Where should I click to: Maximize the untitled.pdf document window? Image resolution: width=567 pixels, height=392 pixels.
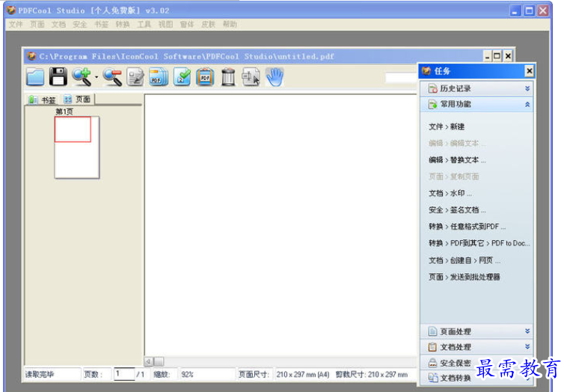pyautogui.click(x=497, y=56)
